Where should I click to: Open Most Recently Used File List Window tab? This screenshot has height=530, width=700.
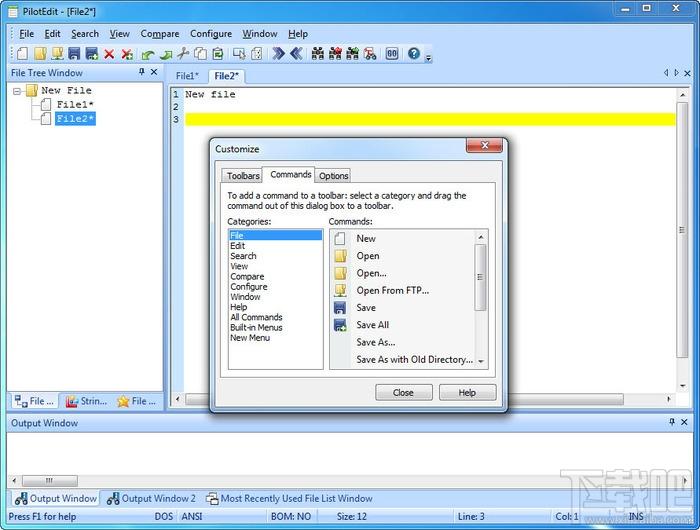(x=289, y=498)
